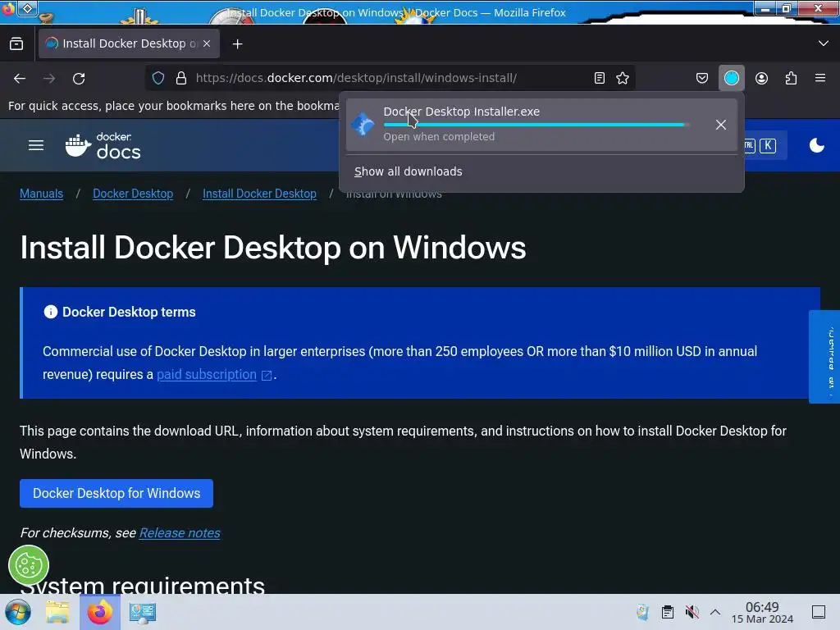Go back using the browser back arrow
Viewport: 840px width, 630px height.
pos(20,78)
